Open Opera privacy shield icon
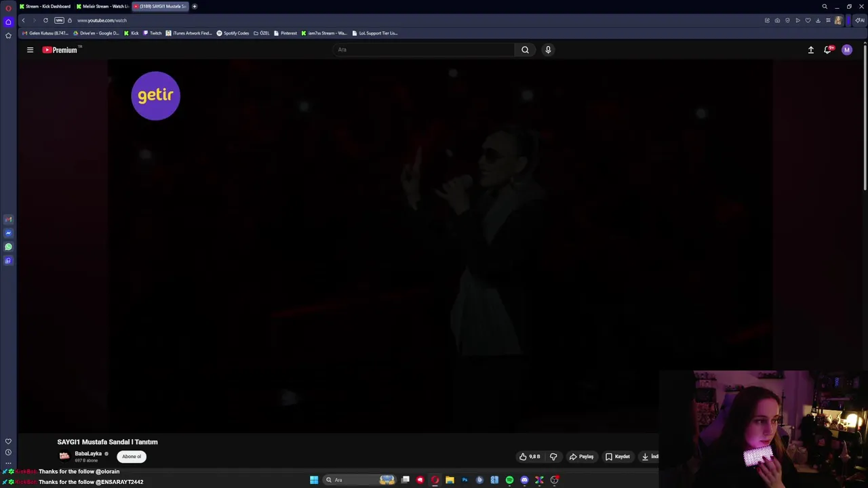Viewport: 868px width, 488px height. click(787, 20)
